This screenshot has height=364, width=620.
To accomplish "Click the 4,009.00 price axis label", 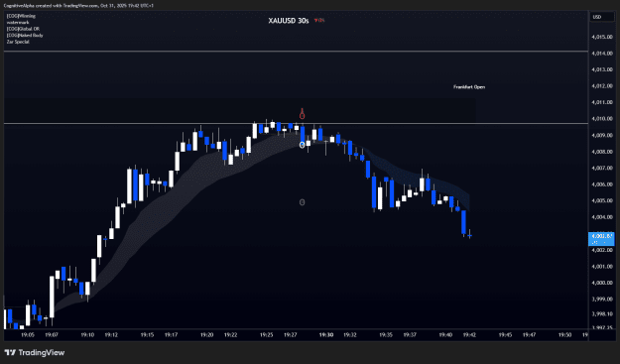I will 602,135.
